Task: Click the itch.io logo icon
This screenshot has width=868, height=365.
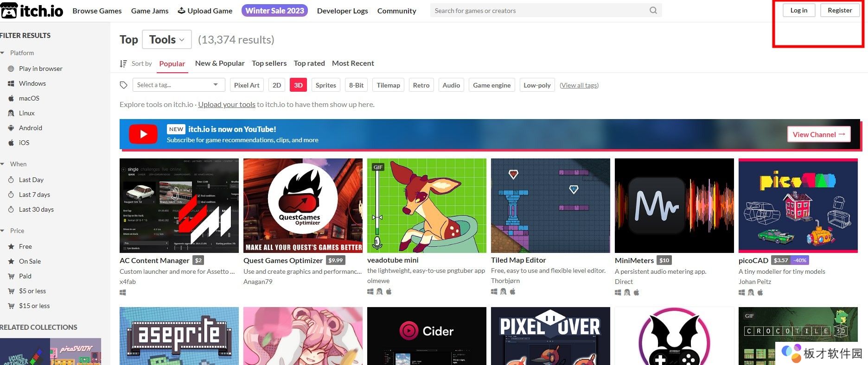Action: (x=9, y=10)
